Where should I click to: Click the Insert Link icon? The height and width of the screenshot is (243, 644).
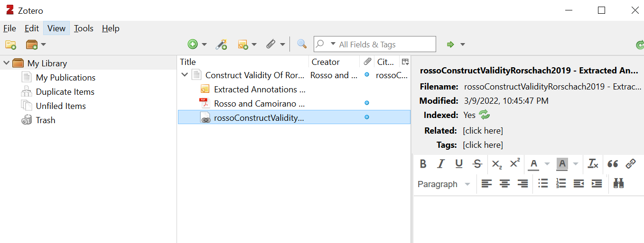tap(631, 163)
